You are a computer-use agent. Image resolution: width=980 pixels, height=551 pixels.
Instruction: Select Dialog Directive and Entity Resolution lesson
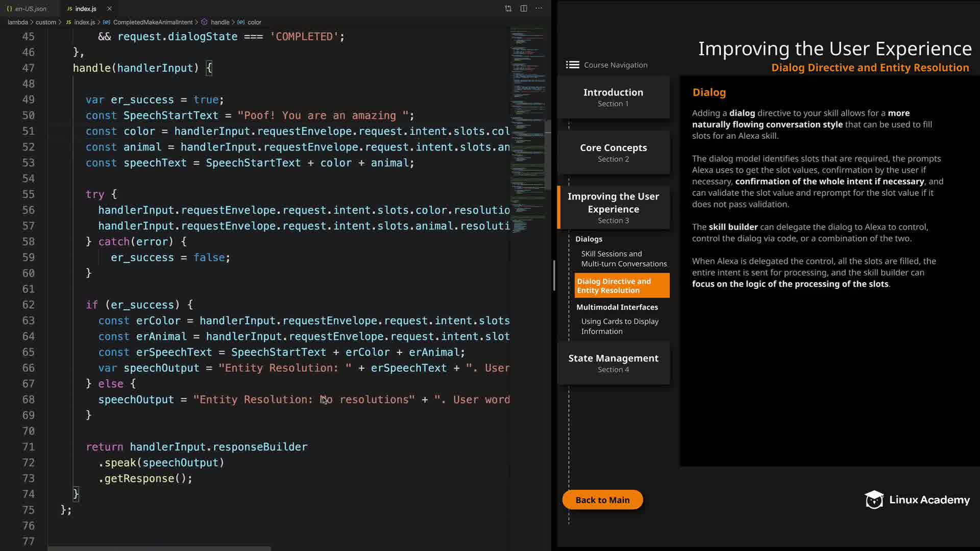(x=621, y=286)
